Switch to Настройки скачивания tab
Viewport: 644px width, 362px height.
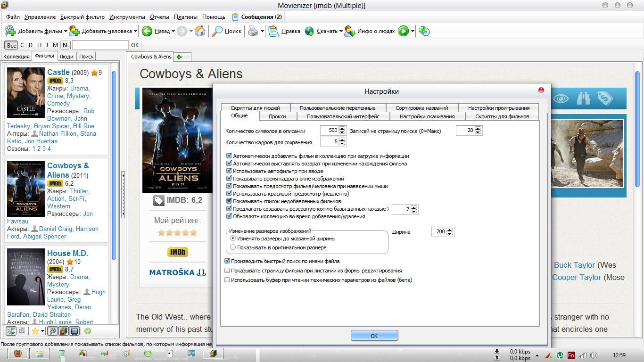click(427, 116)
